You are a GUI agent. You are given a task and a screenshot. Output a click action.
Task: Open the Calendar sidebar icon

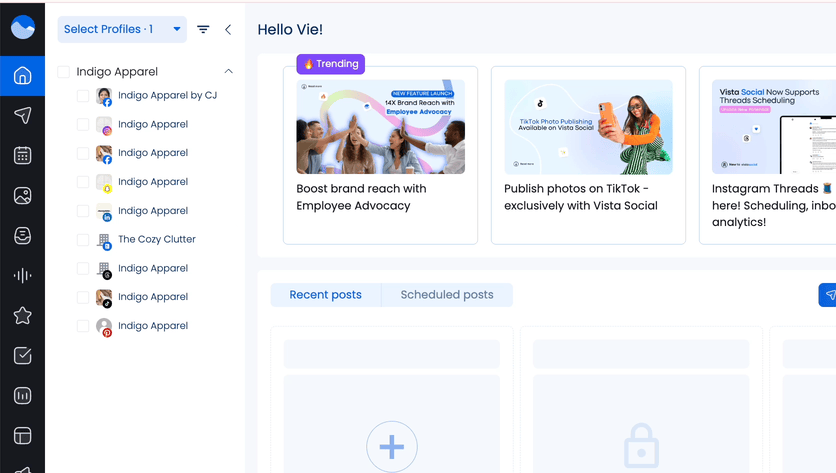[22, 155]
